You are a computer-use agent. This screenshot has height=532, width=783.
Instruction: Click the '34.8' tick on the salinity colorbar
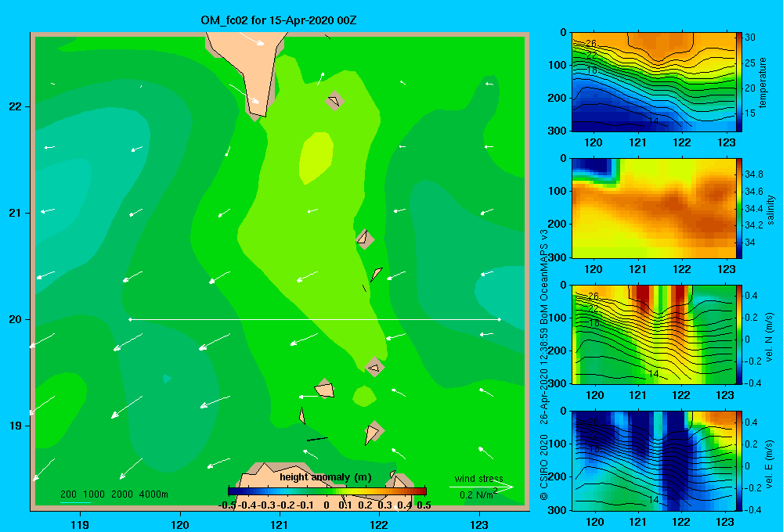point(754,174)
